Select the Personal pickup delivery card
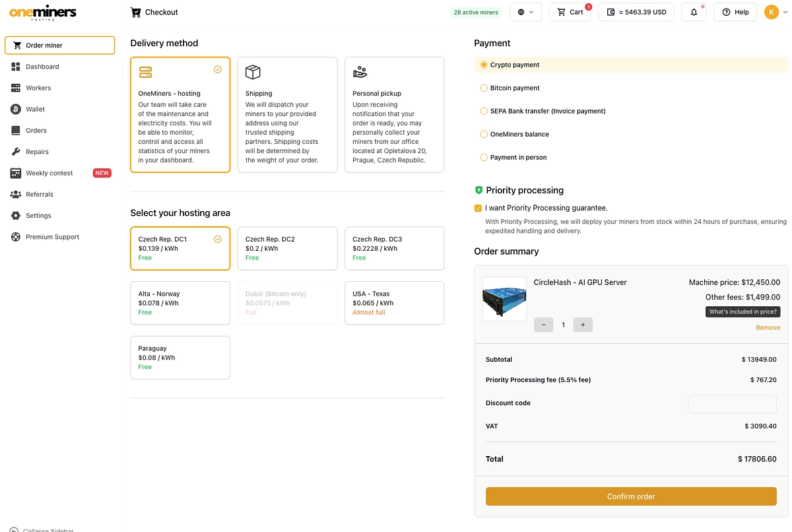The image size is (792, 532). point(395,115)
